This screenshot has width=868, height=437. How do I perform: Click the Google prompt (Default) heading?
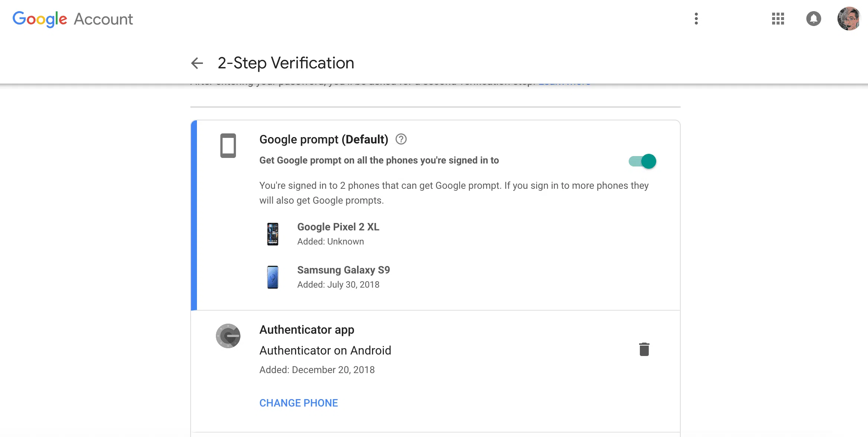(323, 139)
